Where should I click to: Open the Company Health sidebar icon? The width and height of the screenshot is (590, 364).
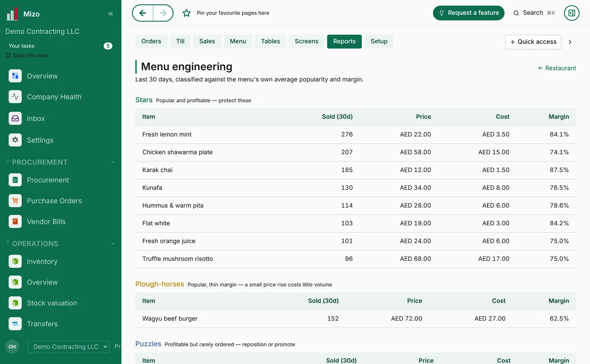(15, 97)
